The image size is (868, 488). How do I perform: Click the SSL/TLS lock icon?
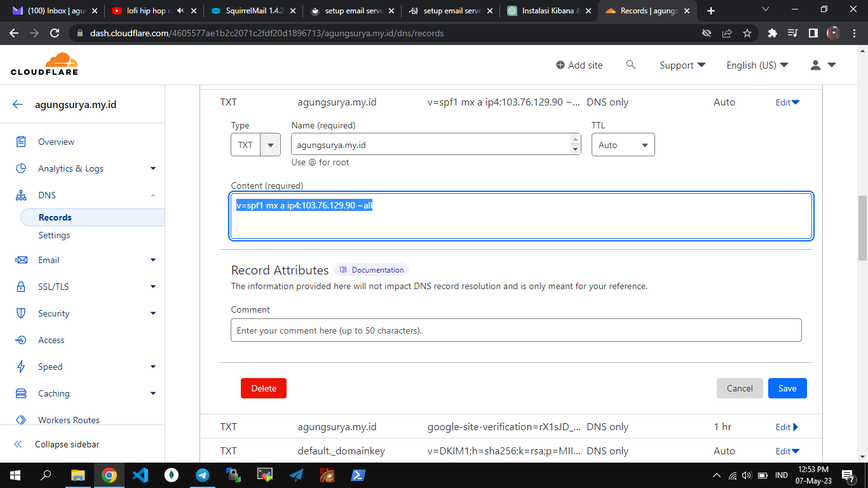coord(21,287)
